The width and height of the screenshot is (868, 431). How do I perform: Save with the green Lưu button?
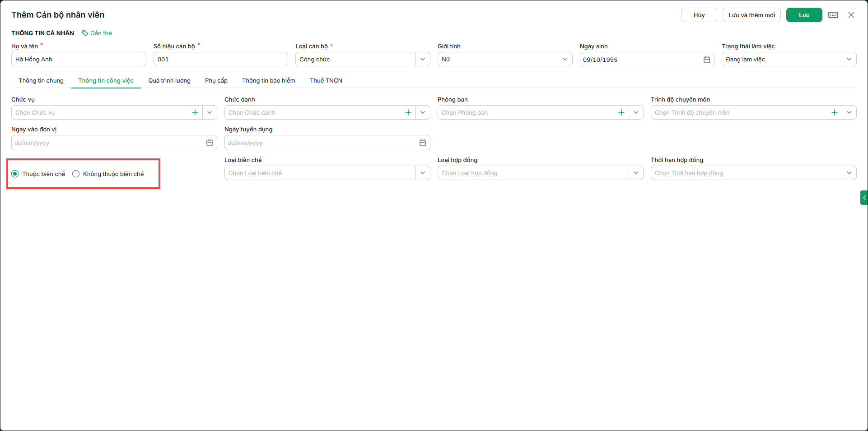(804, 15)
